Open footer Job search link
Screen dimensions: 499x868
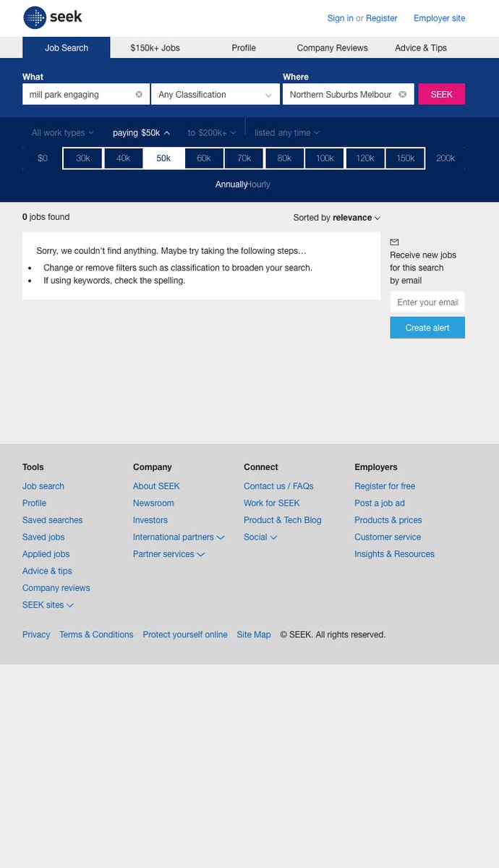click(x=43, y=486)
